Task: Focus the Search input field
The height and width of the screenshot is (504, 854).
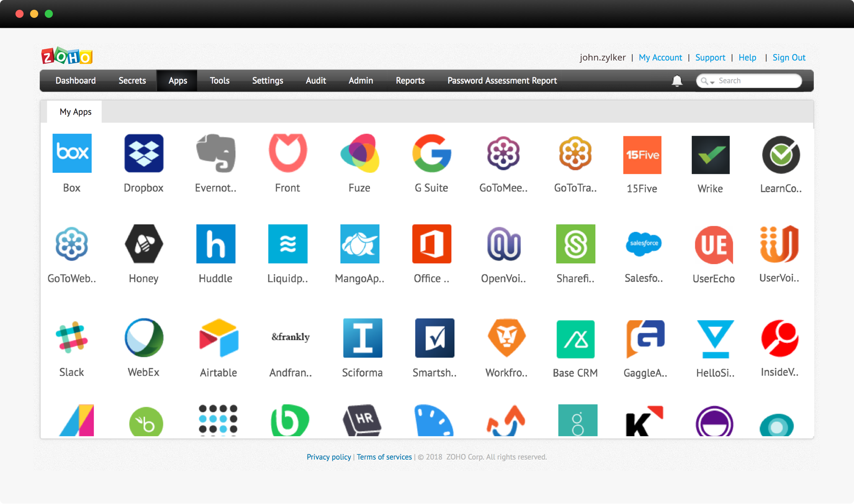Action: coord(749,80)
